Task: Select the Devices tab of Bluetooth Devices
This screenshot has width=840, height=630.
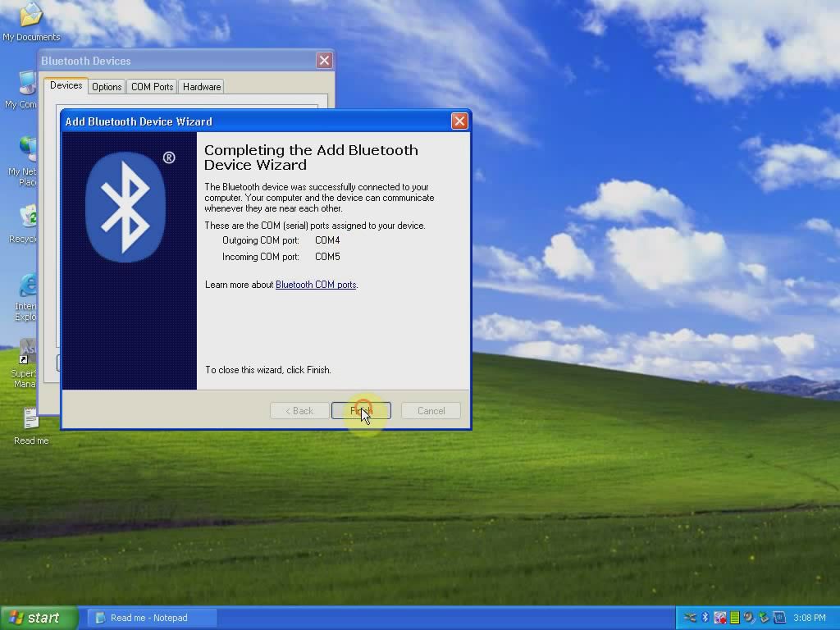Action: (65, 85)
